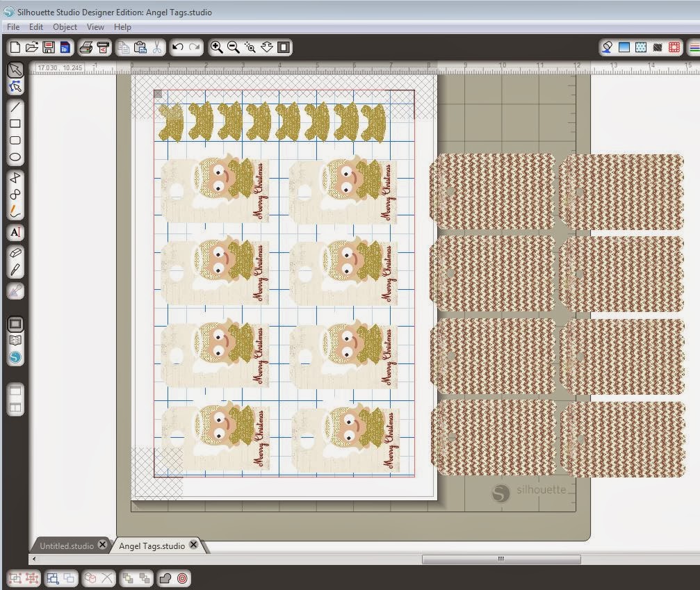Create a new document with New icon
Image resolution: width=700 pixels, height=590 pixels.
click(x=15, y=47)
